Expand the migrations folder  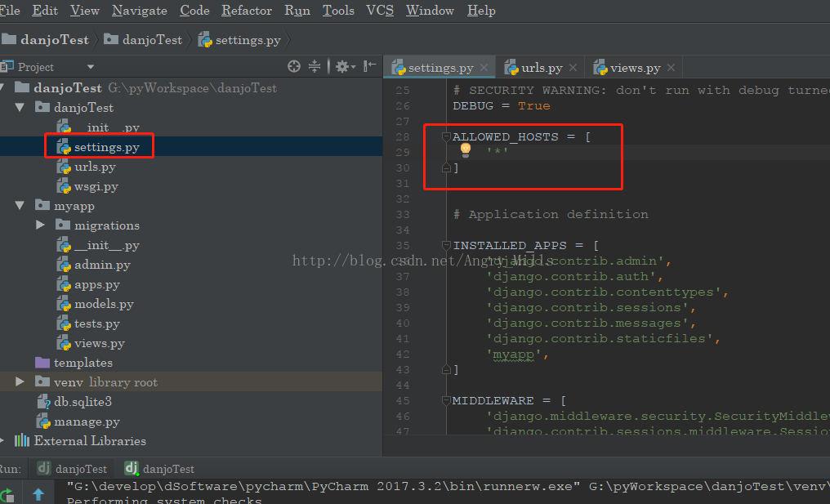[40, 225]
